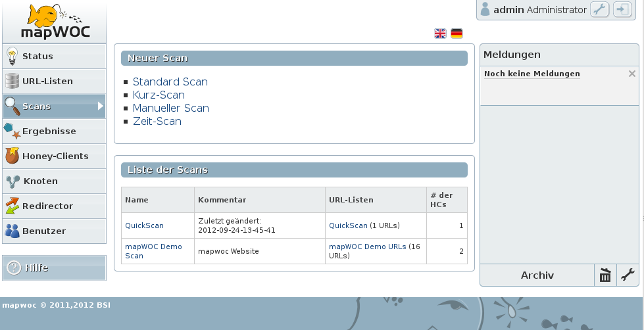
Task: Select the Scans menu item
Action: click(x=54, y=106)
